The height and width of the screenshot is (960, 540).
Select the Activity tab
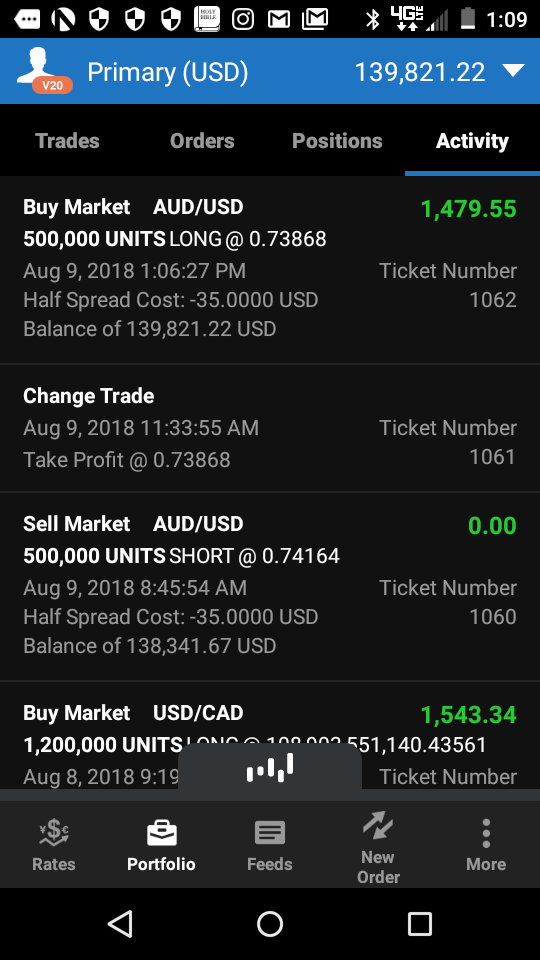[472, 141]
